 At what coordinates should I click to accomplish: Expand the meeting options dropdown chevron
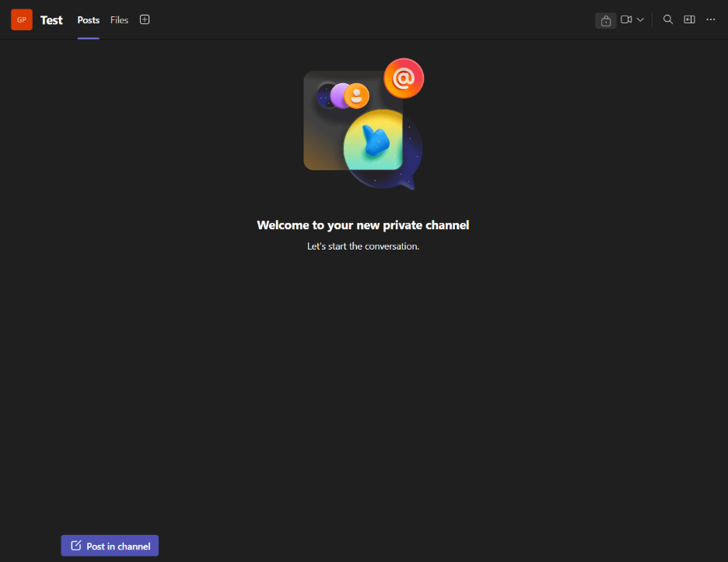click(x=641, y=20)
